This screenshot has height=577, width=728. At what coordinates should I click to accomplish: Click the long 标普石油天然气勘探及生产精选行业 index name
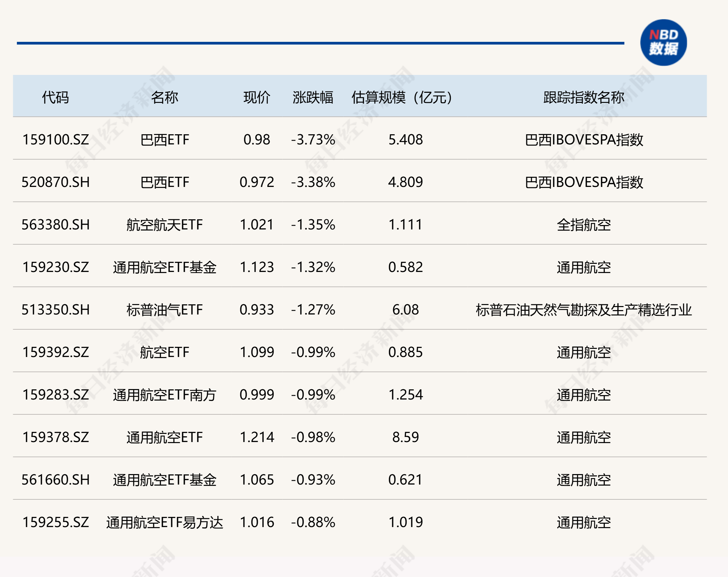tap(583, 310)
